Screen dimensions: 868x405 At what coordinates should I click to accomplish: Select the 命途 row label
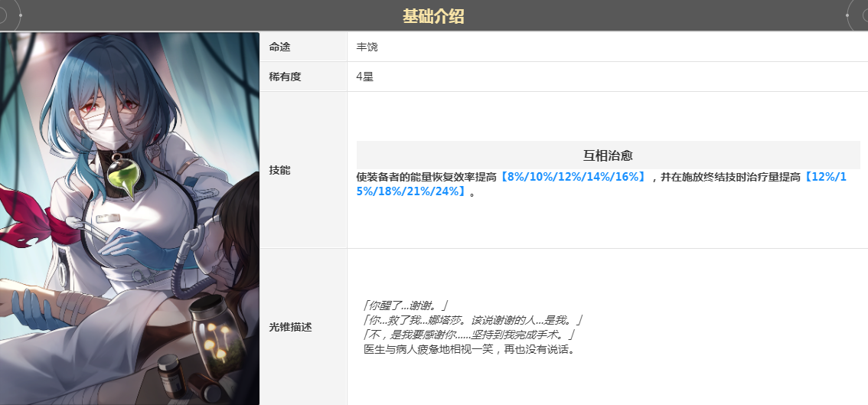click(x=279, y=47)
